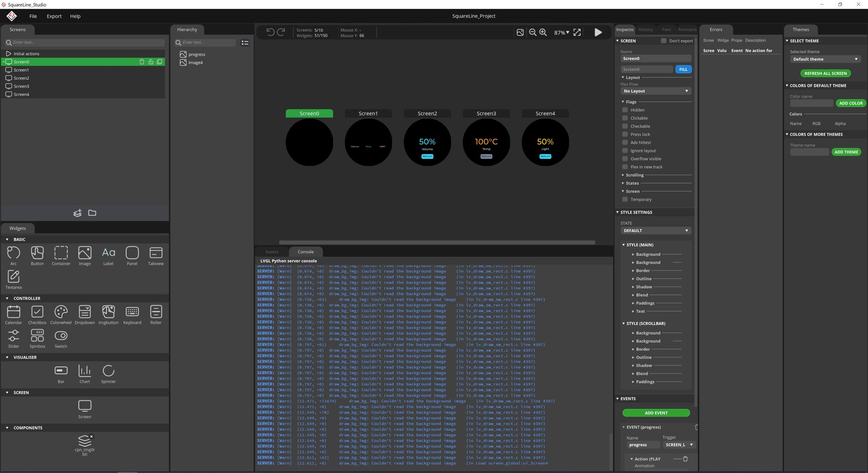This screenshot has height=473, width=868.
Task: Click the ADD EVENT button
Action: pyautogui.click(x=656, y=413)
